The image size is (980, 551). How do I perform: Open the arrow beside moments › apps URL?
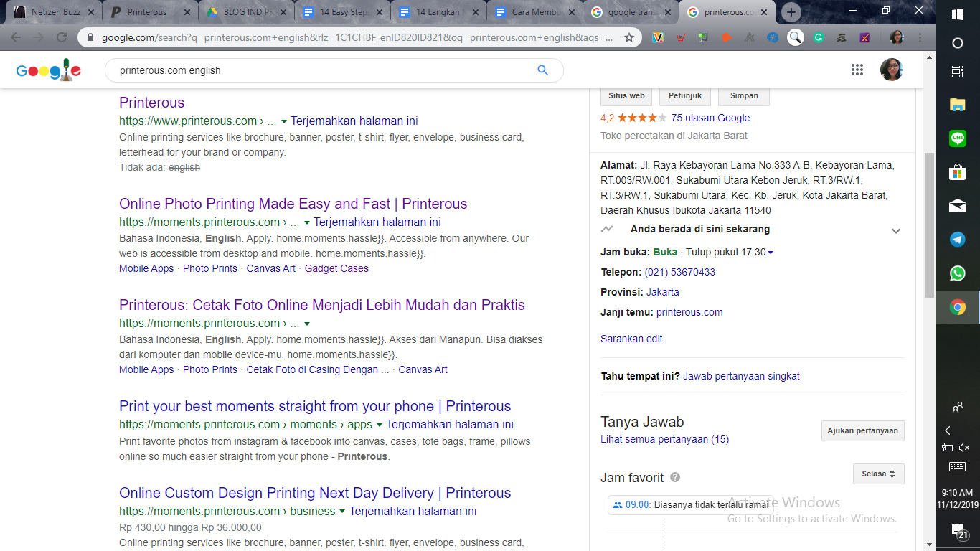(380, 425)
